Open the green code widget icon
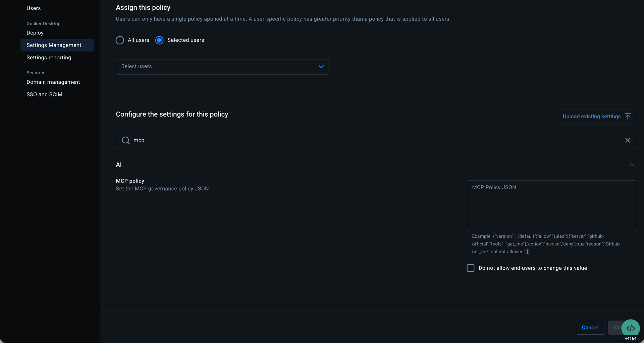Screen dimensions: 644x343 (x=630, y=328)
